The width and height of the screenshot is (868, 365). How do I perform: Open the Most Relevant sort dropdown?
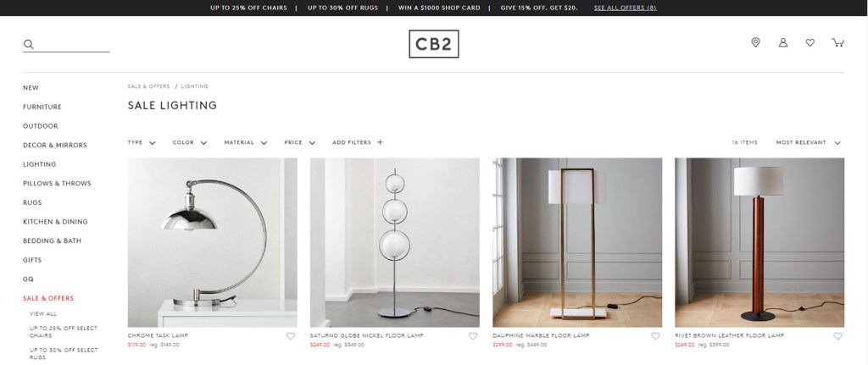tap(808, 142)
